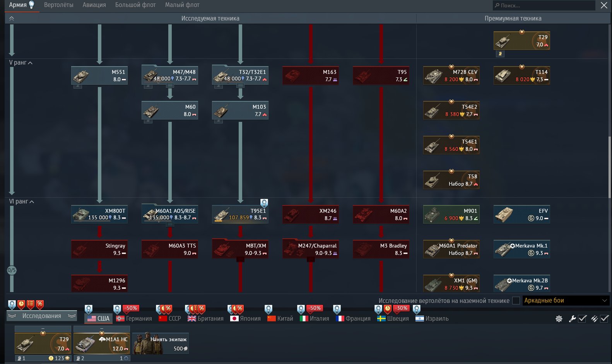Open the Большой флот tab
This screenshot has width=612, height=364.
tap(135, 5)
